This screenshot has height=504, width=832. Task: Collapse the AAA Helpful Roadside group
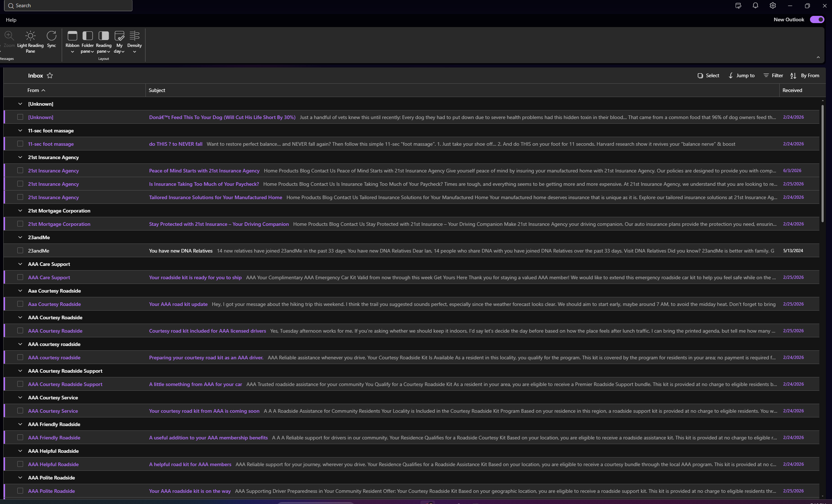(20, 451)
